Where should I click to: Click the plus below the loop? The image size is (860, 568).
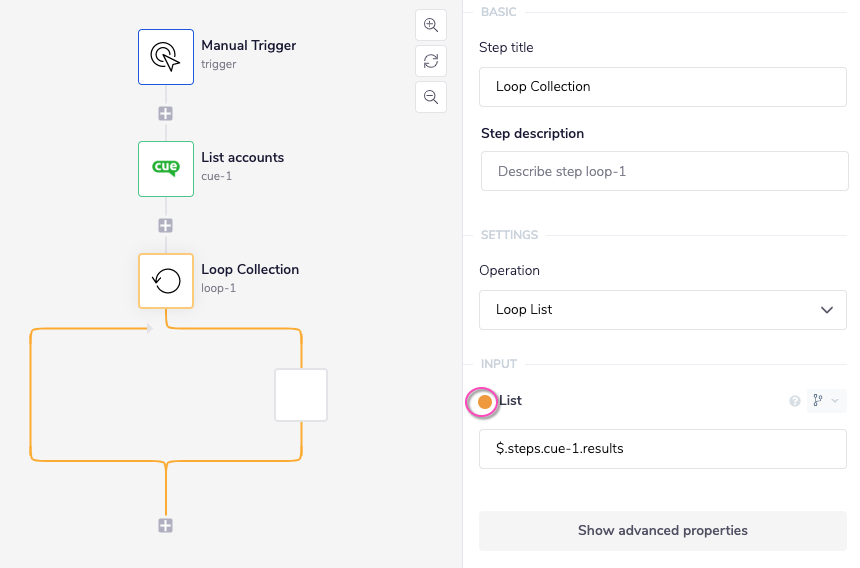click(166, 526)
